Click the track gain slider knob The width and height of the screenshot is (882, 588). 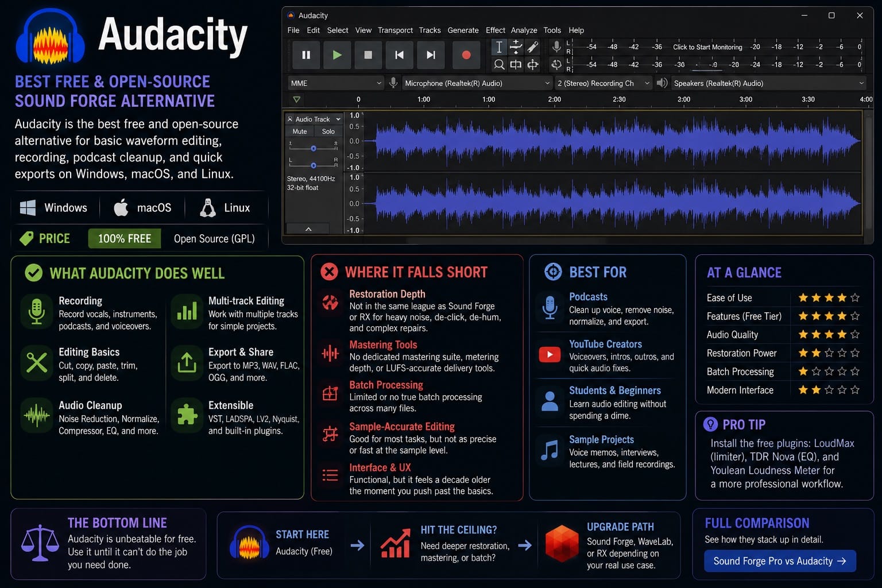[314, 148]
